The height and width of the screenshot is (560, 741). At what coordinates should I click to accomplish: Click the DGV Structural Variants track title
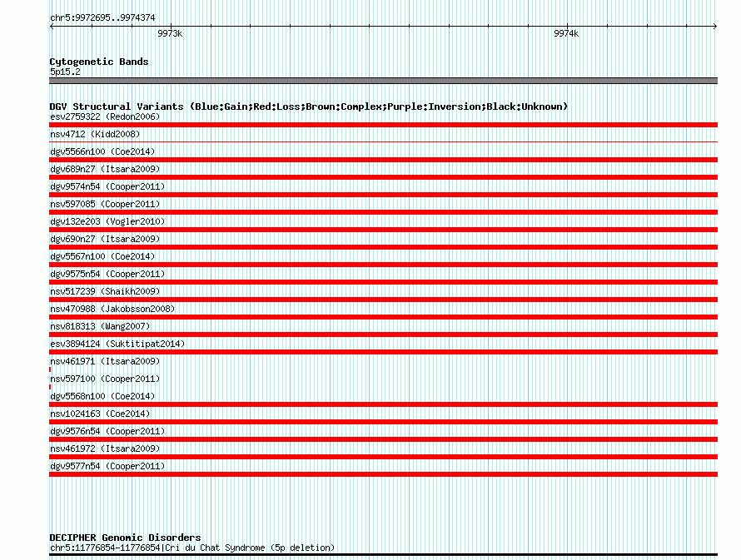tap(309, 107)
